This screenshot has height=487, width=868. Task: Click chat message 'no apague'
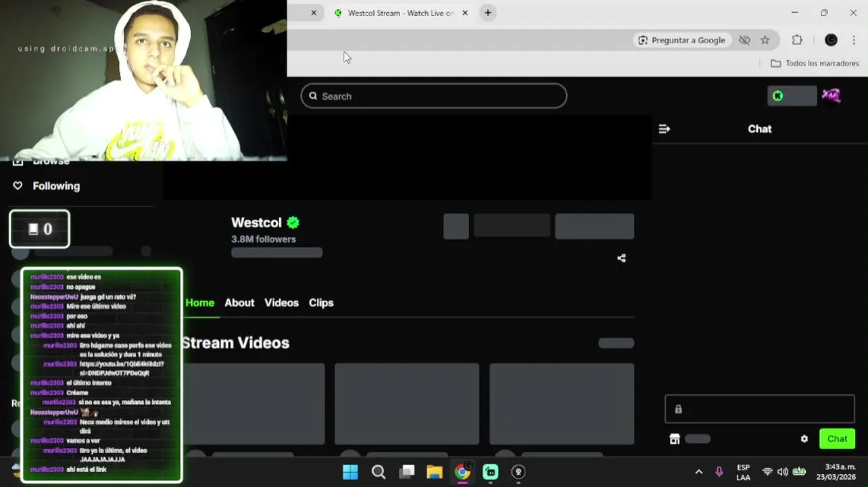[x=81, y=287]
